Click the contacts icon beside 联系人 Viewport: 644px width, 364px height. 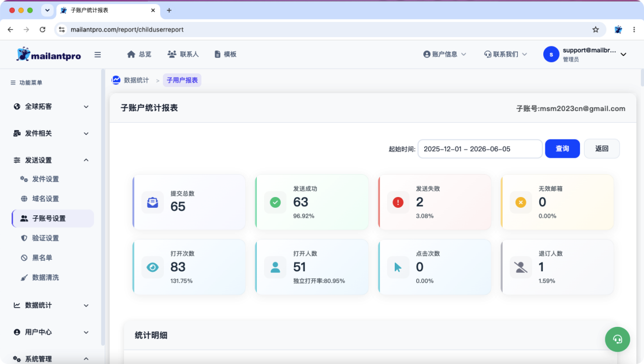tap(172, 54)
